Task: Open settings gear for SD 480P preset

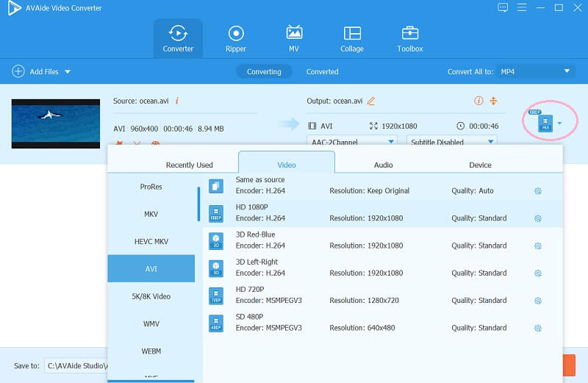Action: point(537,328)
